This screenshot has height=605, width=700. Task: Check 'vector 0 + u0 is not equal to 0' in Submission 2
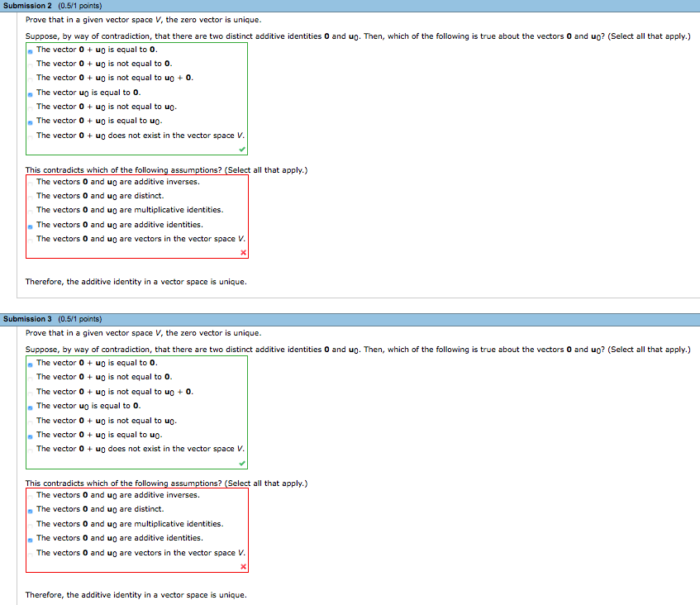pos(29,63)
